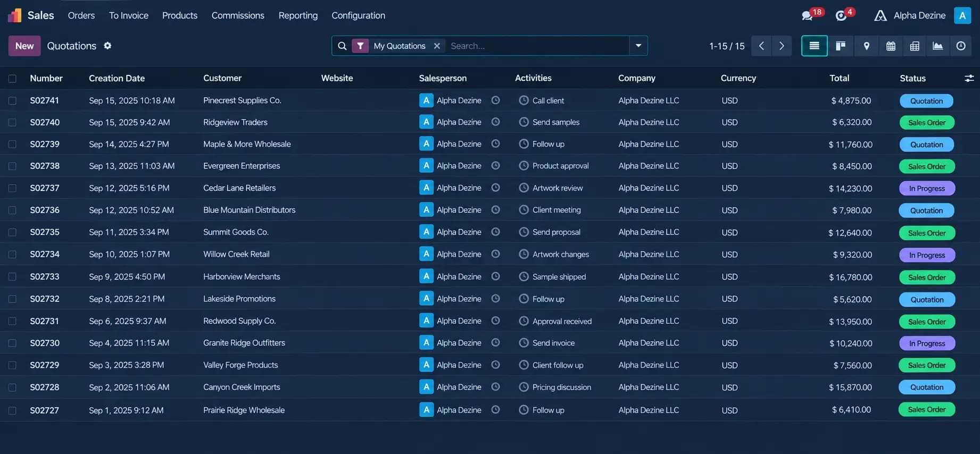Screen dimensions: 980x454
Task: Click the Call client activity clock icon
Action: pos(524,100)
